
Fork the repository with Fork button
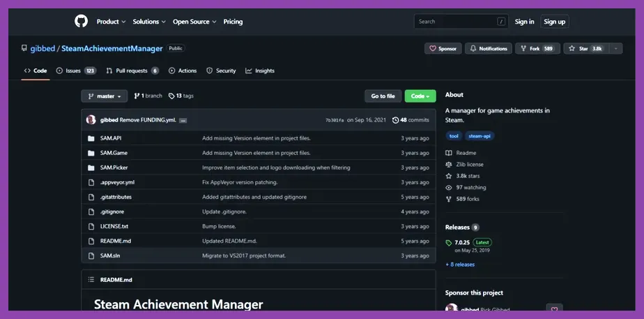[x=537, y=48]
